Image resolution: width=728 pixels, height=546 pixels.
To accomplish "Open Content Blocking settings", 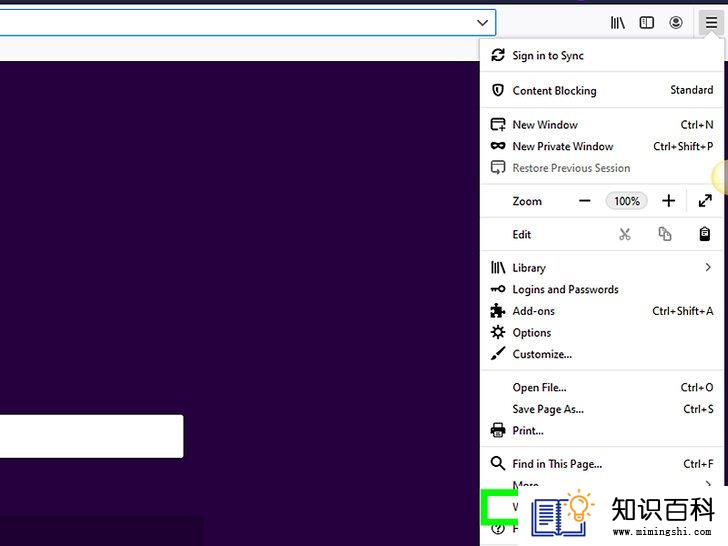I will click(602, 90).
